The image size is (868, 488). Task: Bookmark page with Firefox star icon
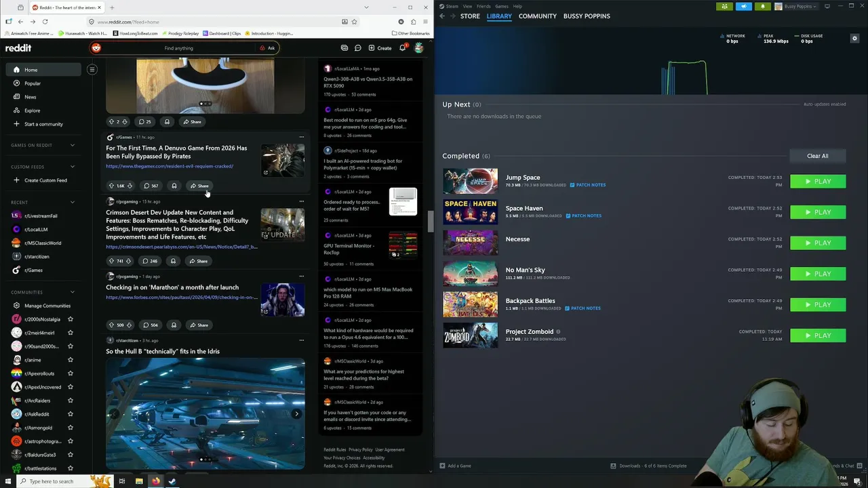(x=354, y=22)
